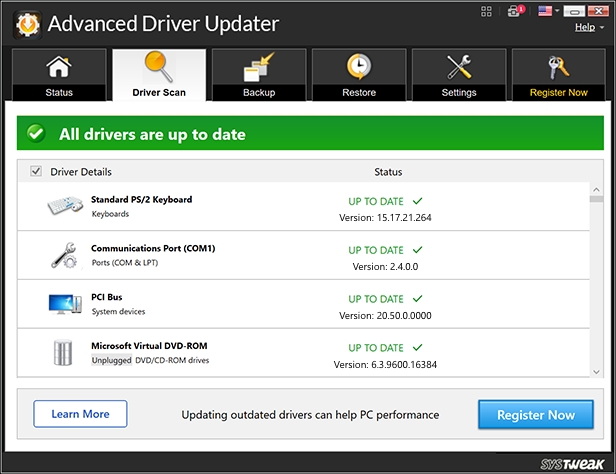Screen dimensions: 616x474
Task: Open the notification toolbox icon with red badge
Action: 515,11
